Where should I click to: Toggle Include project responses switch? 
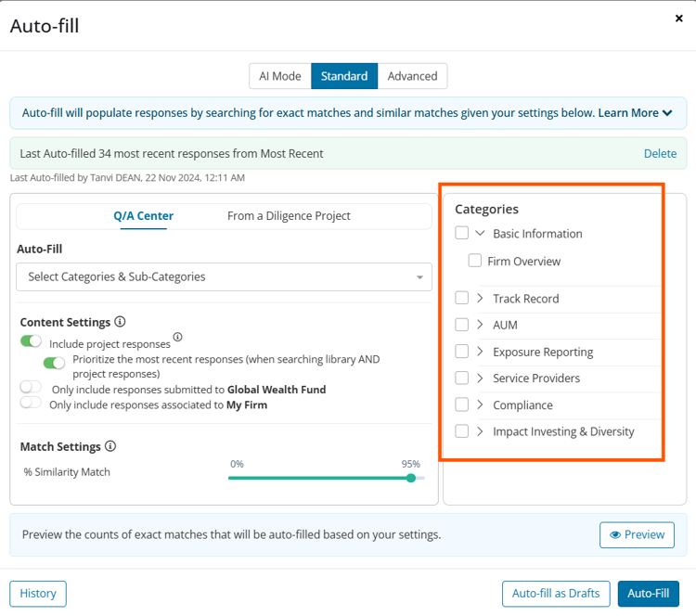click(31, 340)
